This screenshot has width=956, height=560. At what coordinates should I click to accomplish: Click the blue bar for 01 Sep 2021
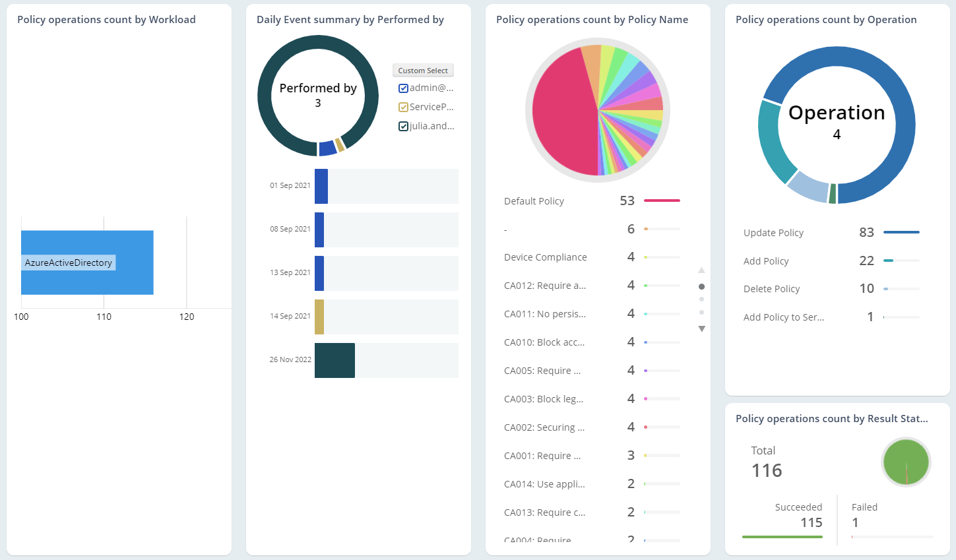click(x=321, y=185)
